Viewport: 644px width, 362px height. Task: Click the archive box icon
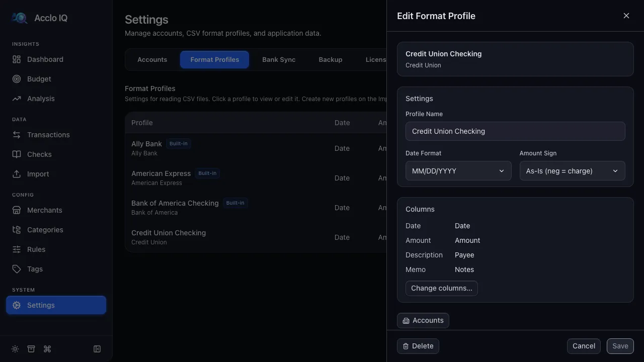tap(31, 349)
